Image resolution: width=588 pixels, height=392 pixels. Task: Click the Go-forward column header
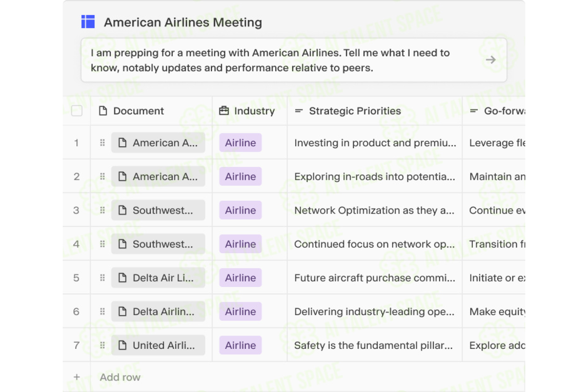(x=494, y=111)
